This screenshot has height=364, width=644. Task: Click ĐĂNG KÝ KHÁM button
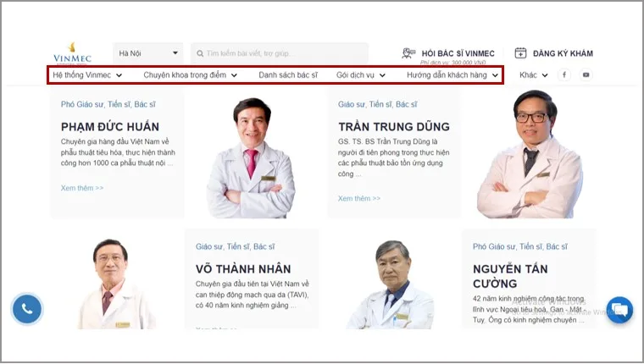coord(563,53)
